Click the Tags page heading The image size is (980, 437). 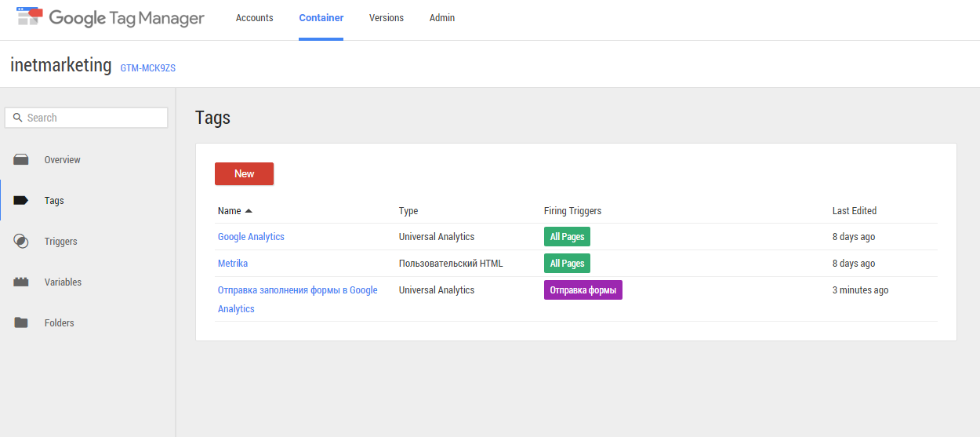tap(213, 118)
